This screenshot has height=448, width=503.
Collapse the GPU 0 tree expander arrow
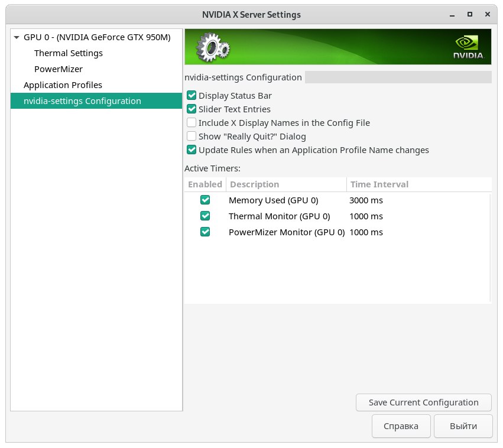point(17,37)
